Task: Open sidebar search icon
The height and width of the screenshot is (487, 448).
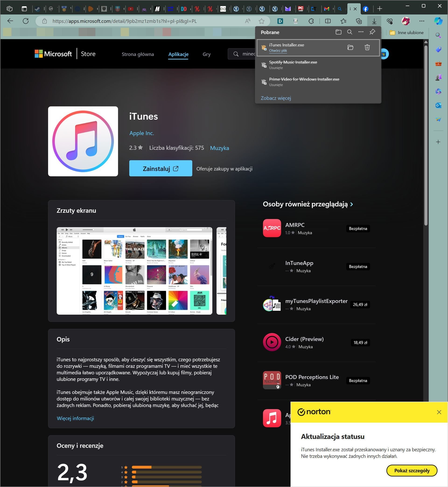Action: coord(438,36)
